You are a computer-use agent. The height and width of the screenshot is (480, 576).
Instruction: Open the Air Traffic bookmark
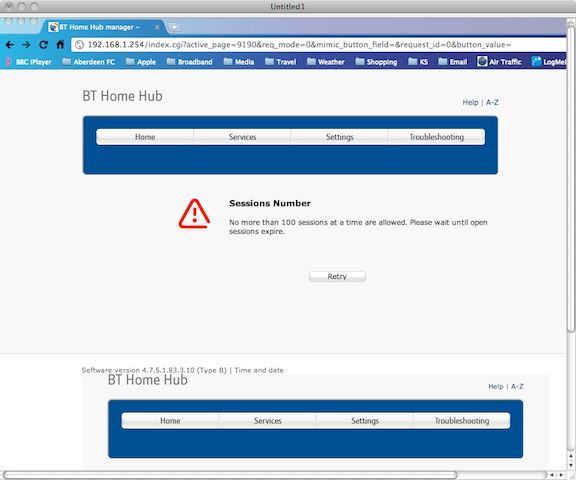coord(499,62)
